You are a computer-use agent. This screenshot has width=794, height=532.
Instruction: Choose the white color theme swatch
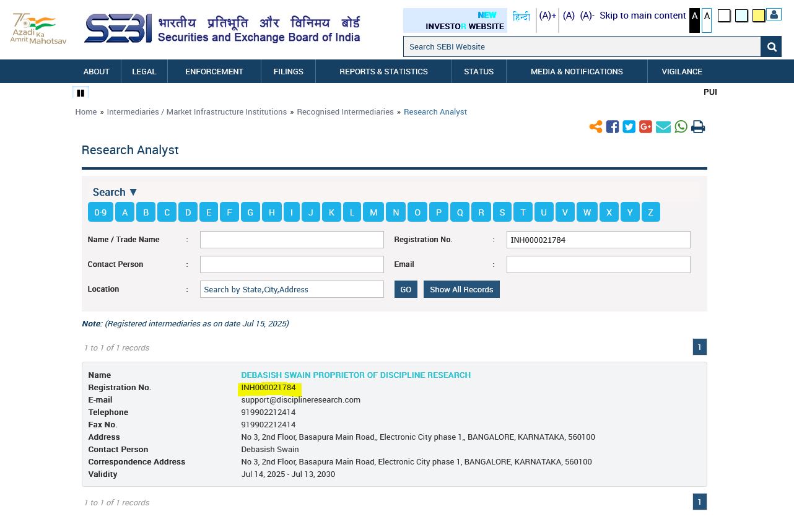(724, 16)
